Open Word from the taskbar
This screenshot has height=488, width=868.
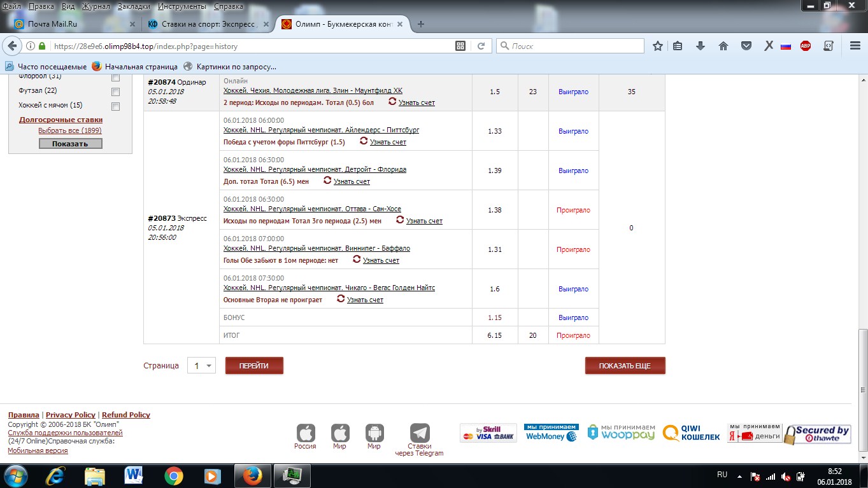coord(134,475)
